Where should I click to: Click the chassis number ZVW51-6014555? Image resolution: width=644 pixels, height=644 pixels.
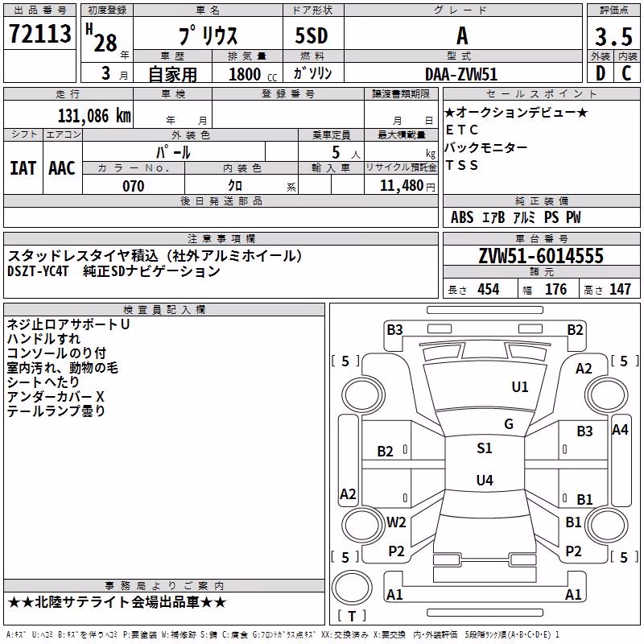[x=541, y=255]
